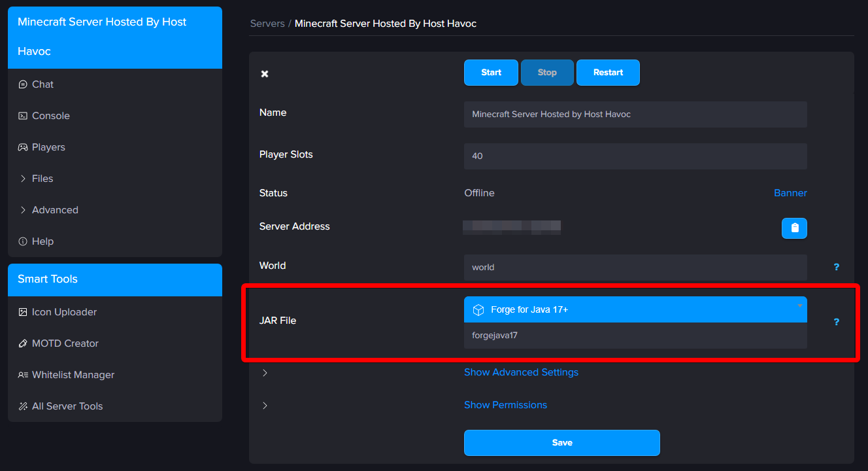The image size is (868, 471).
Task: Click the blurred server address value
Action: 512,227
